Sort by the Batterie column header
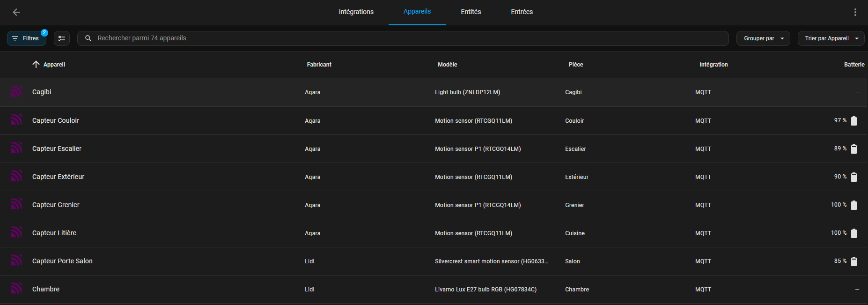The image size is (868, 305). (854, 65)
